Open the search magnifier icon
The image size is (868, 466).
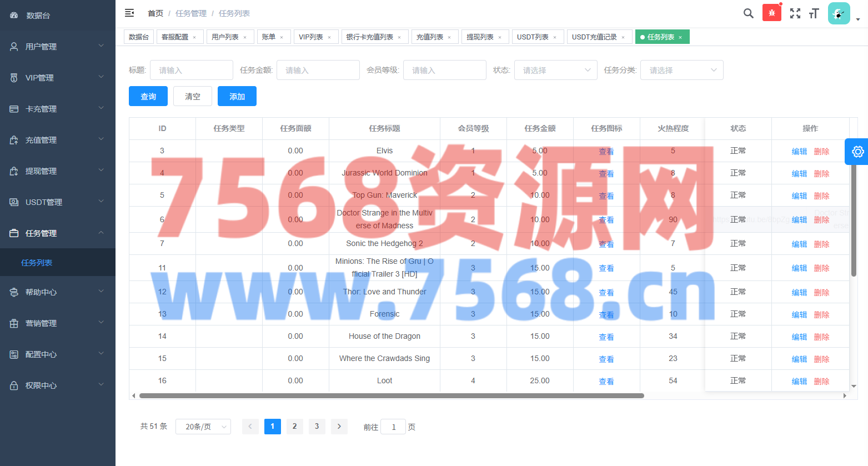click(748, 13)
